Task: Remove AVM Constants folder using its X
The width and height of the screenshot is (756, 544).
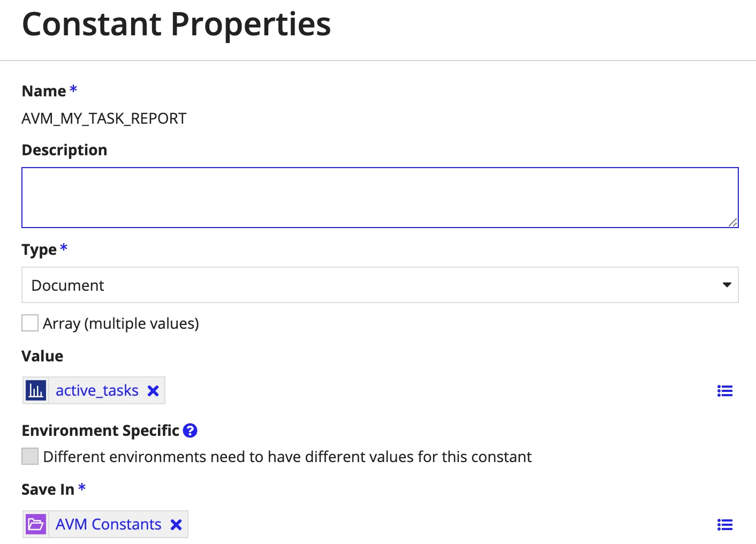Action: [x=176, y=525]
